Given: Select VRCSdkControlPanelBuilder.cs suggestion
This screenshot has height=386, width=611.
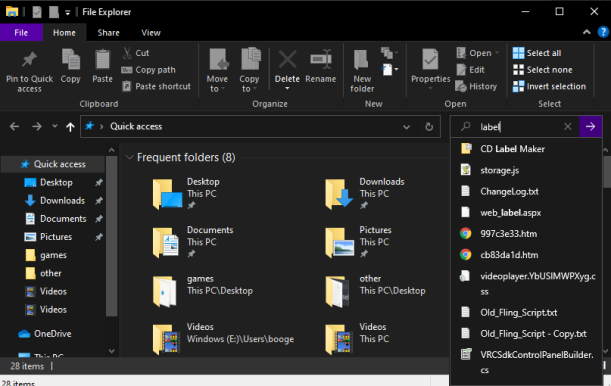Looking at the screenshot, I should pyautogui.click(x=526, y=362).
